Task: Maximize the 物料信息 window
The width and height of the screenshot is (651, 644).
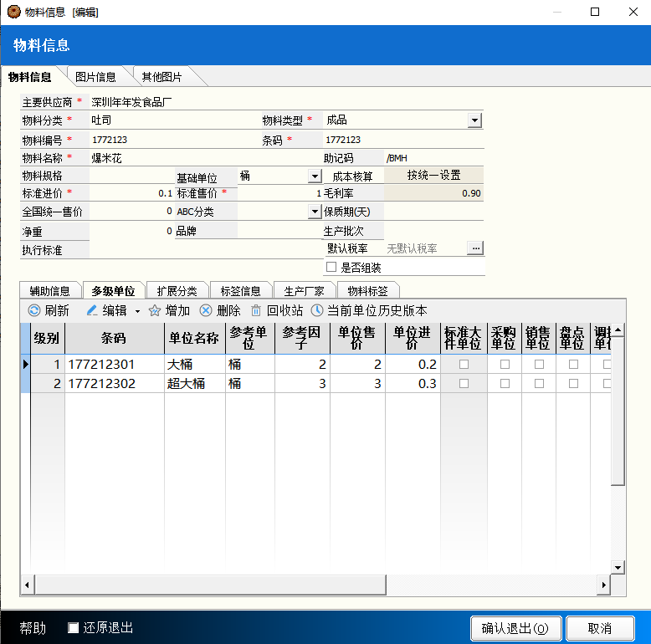Action: coord(595,12)
